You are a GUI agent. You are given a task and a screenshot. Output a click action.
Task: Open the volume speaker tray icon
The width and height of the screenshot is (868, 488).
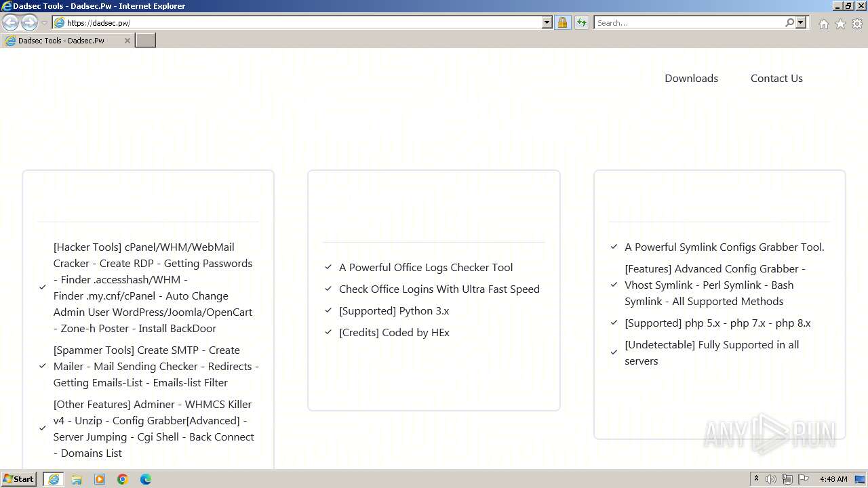tap(771, 479)
